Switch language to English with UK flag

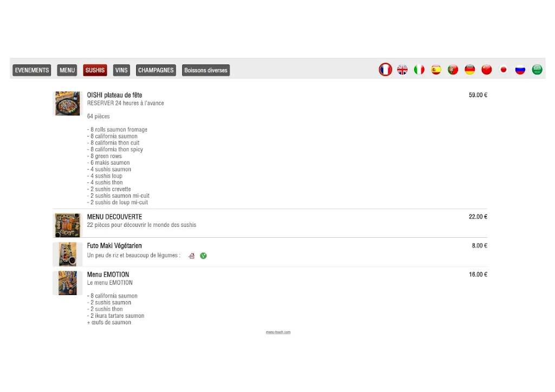point(402,70)
